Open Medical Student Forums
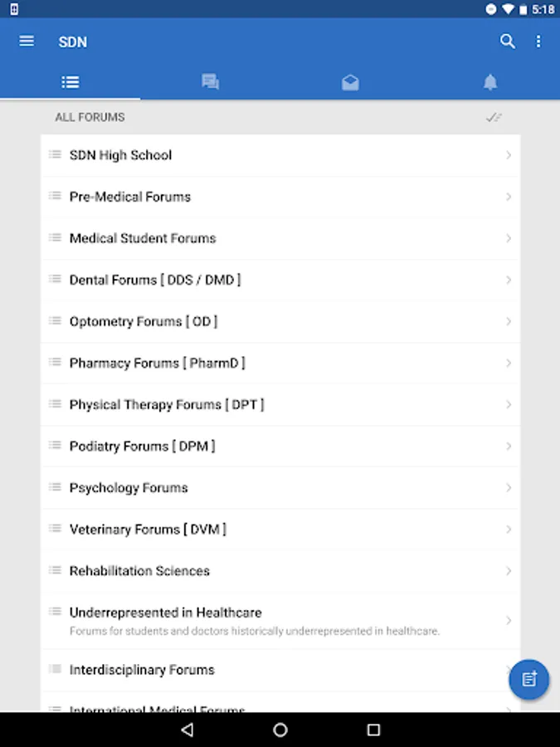Image resolution: width=560 pixels, height=747 pixels. (x=280, y=238)
